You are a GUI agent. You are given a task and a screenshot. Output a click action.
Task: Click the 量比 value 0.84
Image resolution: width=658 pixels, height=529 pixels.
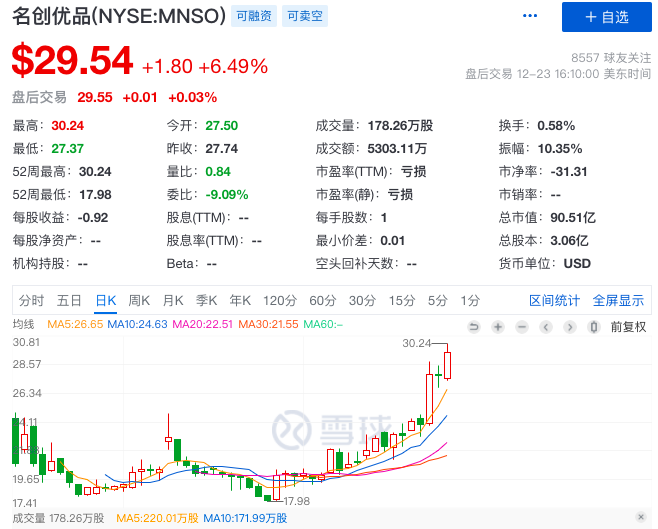(218, 172)
